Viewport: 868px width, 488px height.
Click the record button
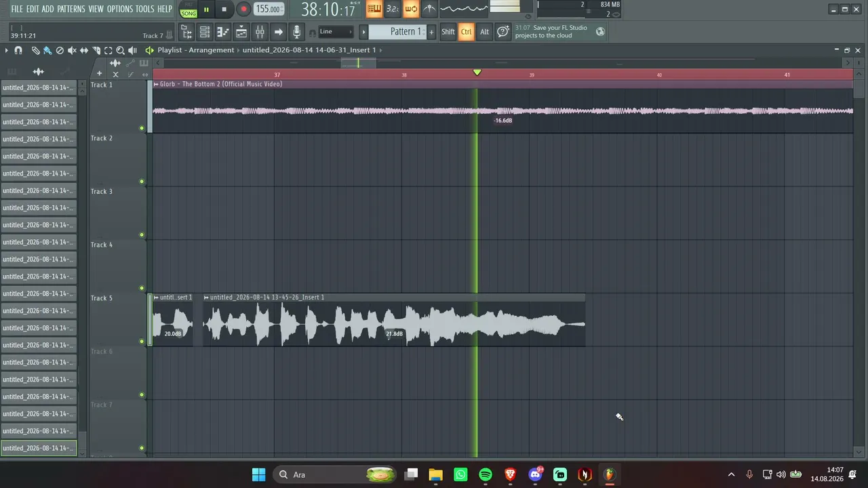tap(243, 9)
